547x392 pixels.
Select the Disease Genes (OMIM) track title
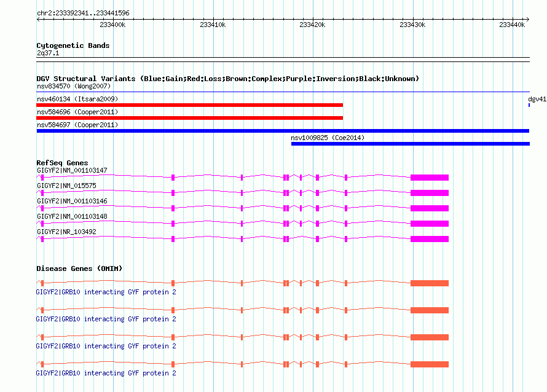tap(79, 269)
